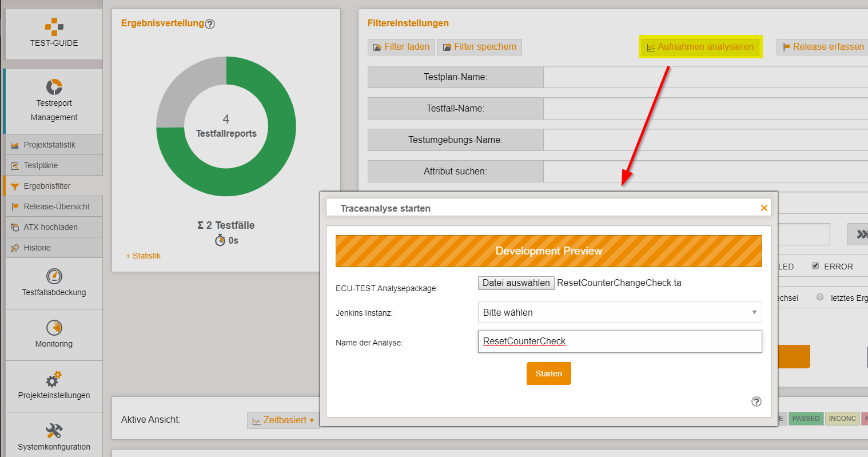Click the Name der Analyse input field
The width and height of the screenshot is (868, 457).
click(x=619, y=341)
